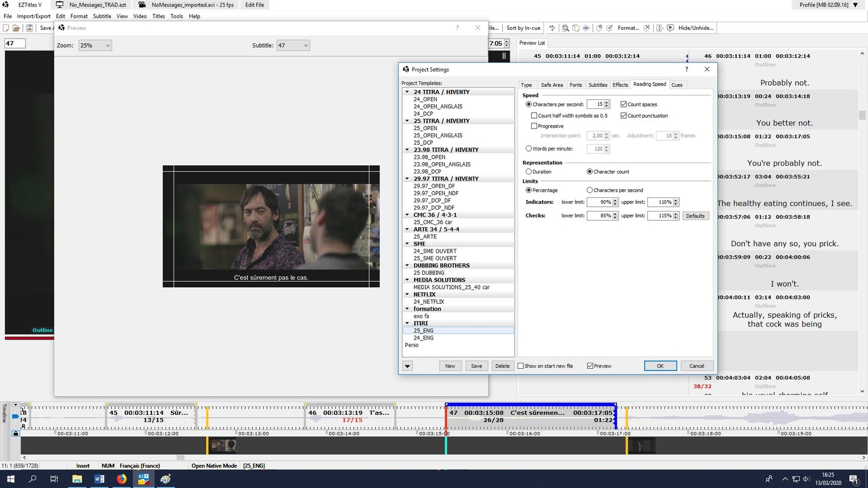Screen dimensions: 868x488
Task: Enable Count half width symbols as 0.5
Action: click(534, 115)
